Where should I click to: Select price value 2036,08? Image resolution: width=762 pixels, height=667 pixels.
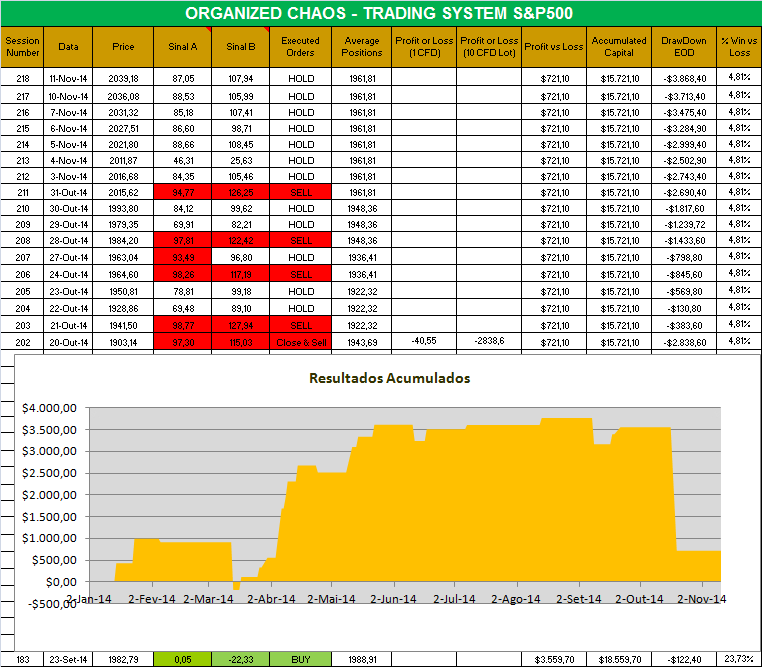pyautogui.click(x=123, y=96)
